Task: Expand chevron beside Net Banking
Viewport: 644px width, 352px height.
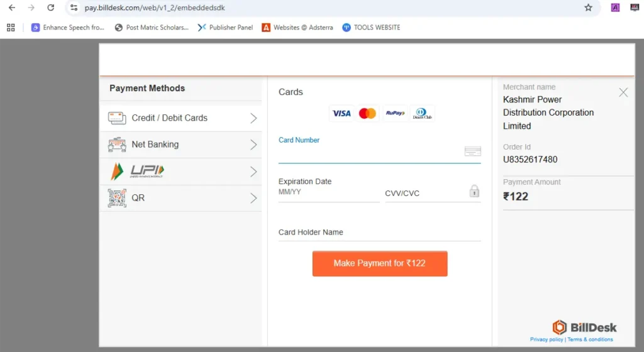Action: (x=253, y=145)
